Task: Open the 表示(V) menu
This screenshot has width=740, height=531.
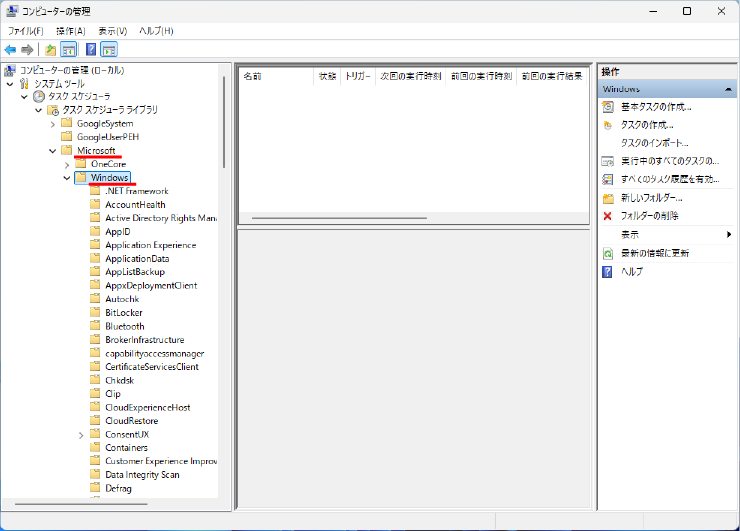Action: pos(112,31)
